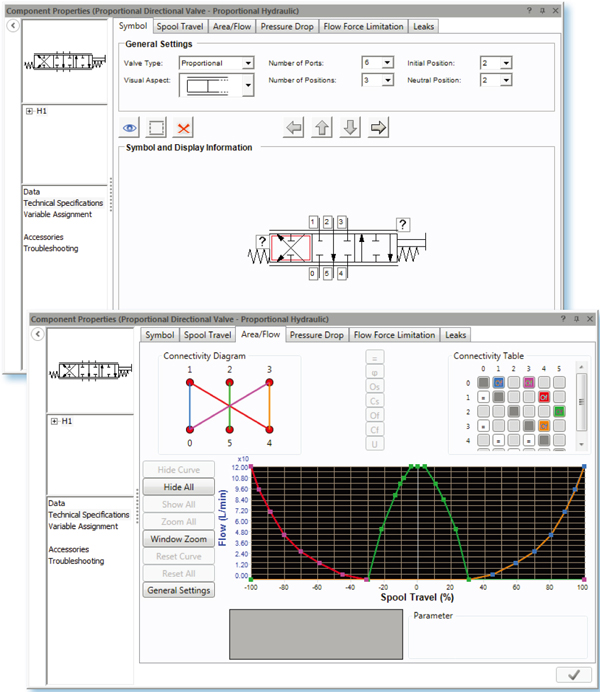Open Flow Force Limitation tab in front window
The height and width of the screenshot is (692, 600).
pos(394,335)
